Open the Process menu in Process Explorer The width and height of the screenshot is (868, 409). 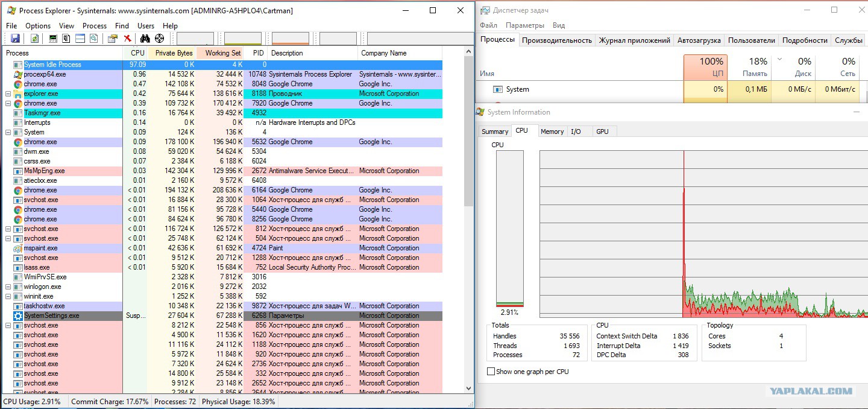coord(94,26)
